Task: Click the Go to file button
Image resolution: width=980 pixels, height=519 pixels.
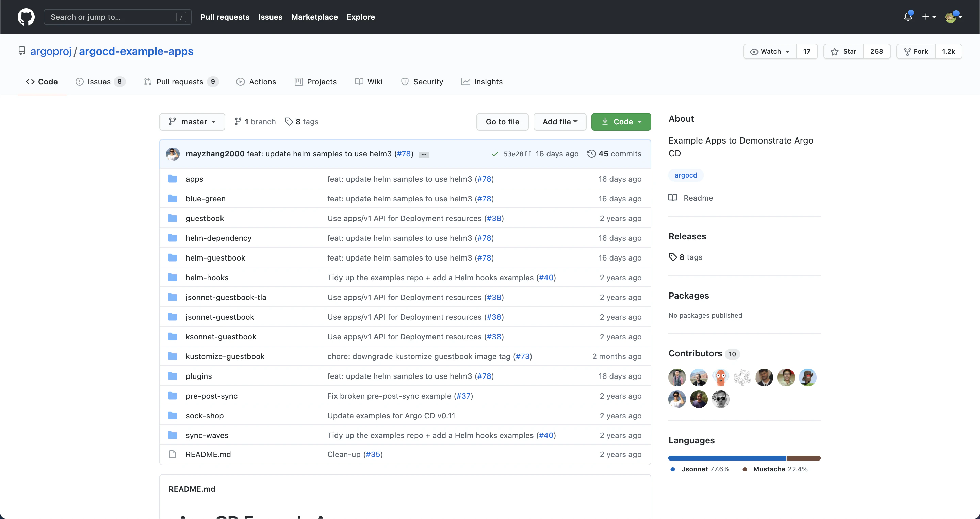Action: [x=502, y=122]
